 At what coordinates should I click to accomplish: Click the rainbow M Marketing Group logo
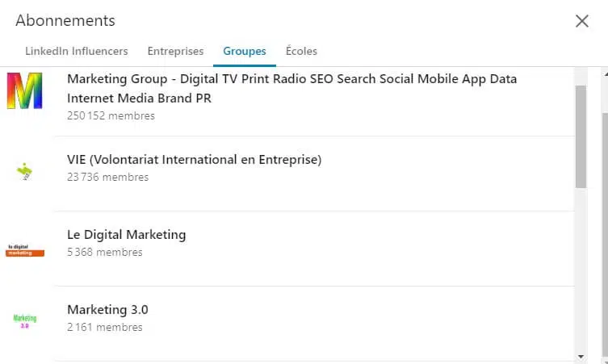point(24,90)
